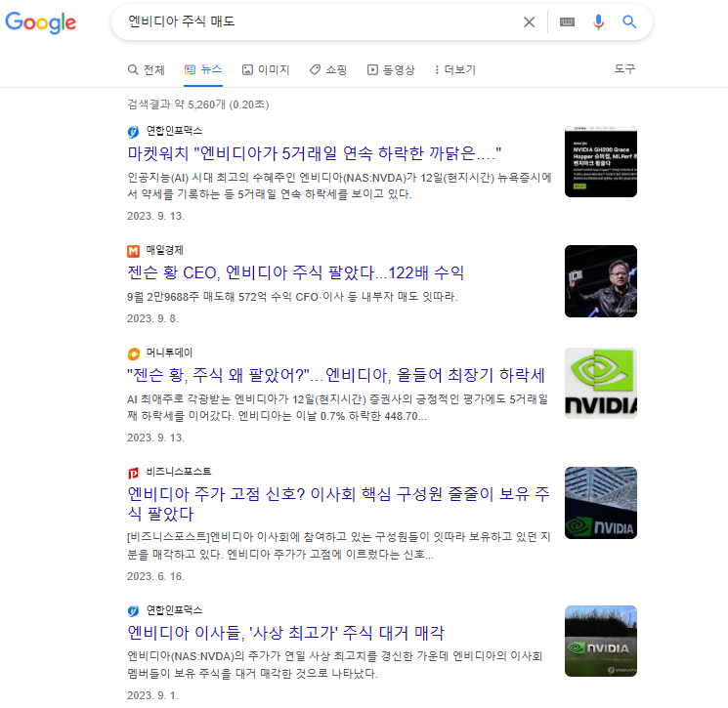Click the result count 검색결과 약 5,260개
The width and height of the screenshot is (728, 708).
198,104
